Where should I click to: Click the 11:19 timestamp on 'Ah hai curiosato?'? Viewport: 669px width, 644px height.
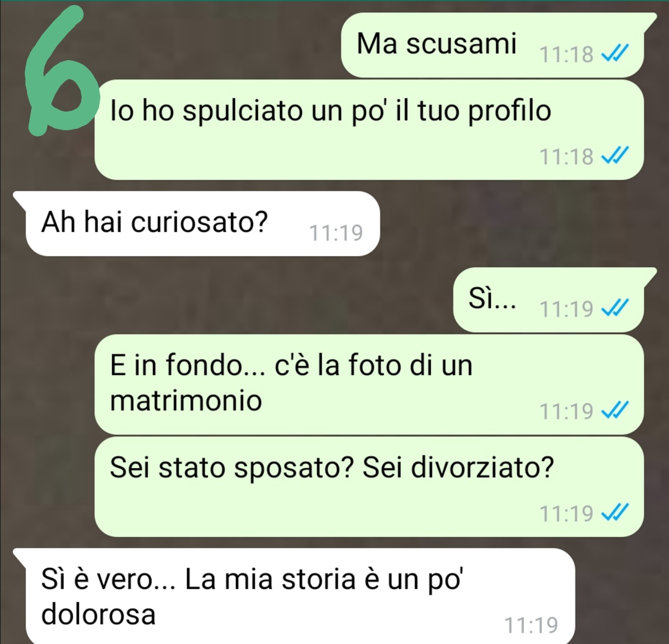(336, 233)
